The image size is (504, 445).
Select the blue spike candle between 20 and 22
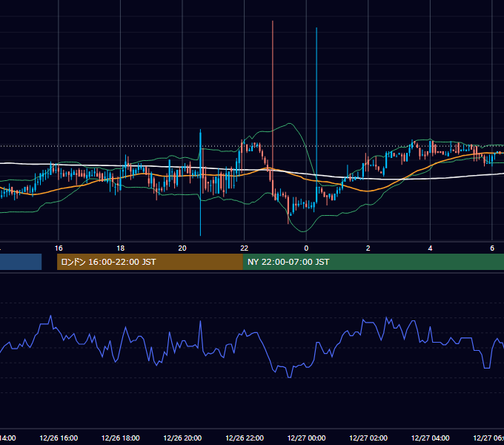coord(201,182)
